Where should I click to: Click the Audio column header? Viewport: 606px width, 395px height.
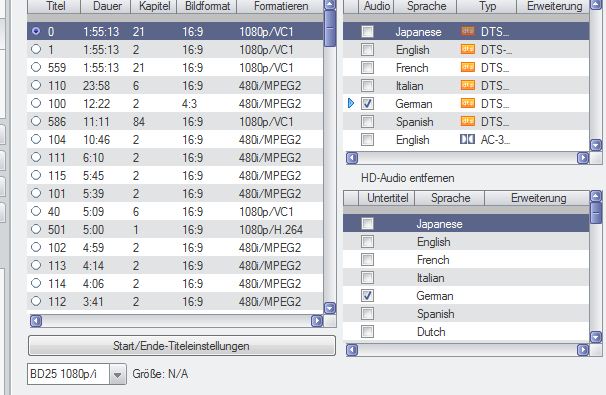tap(376, 6)
